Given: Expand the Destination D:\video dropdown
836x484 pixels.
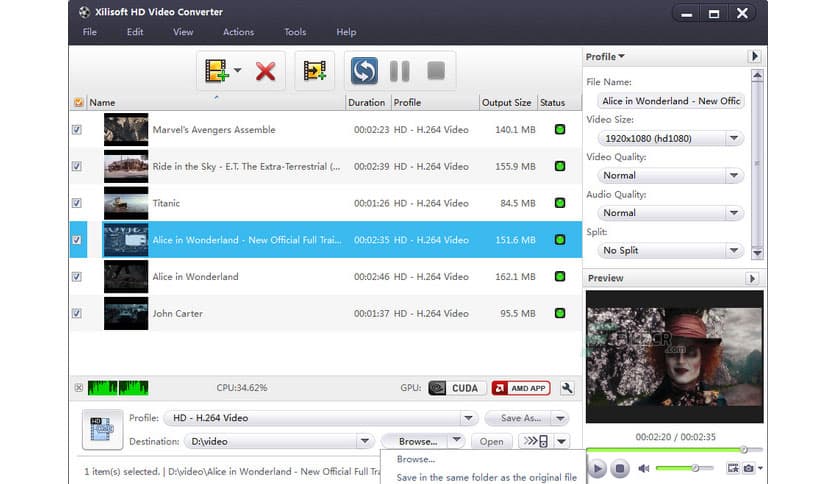Looking at the screenshot, I should pyautogui.click(x=365, y=441).
